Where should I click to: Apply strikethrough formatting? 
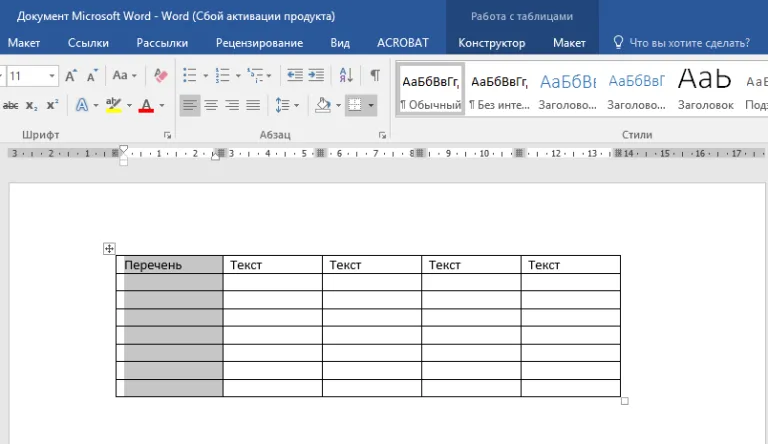[x=10, y=105]
